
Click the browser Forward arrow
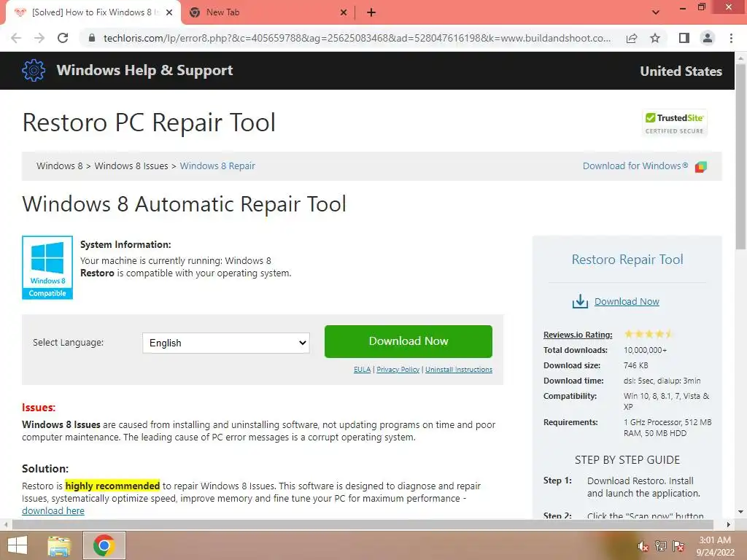tap(39, 38)
